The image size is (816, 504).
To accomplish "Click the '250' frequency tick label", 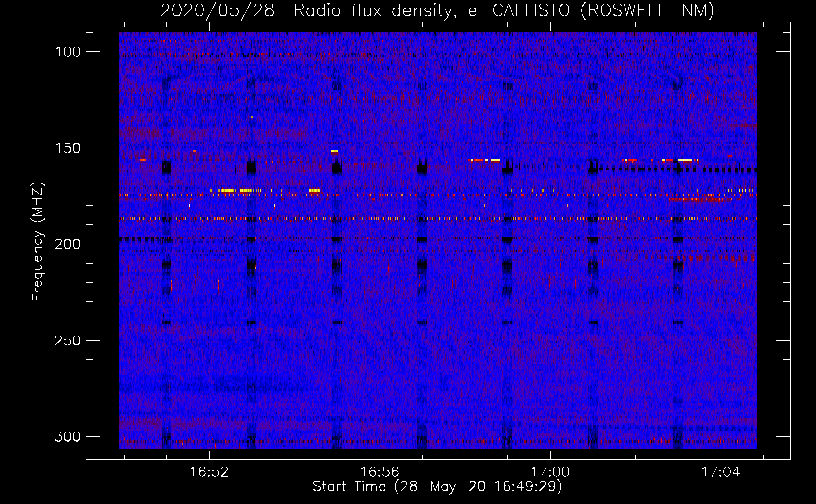I will click(68, 341).
